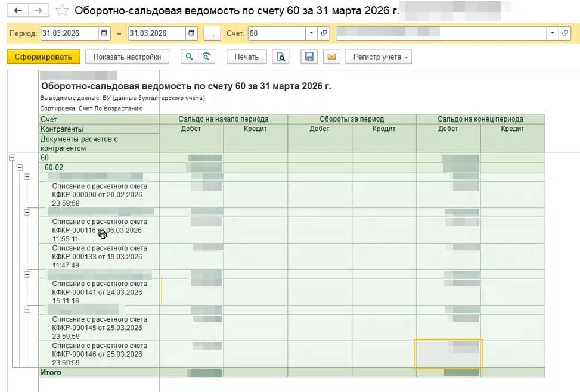
Task: Open print preview icon next to Печать
Action: click(x=281, y=57)
